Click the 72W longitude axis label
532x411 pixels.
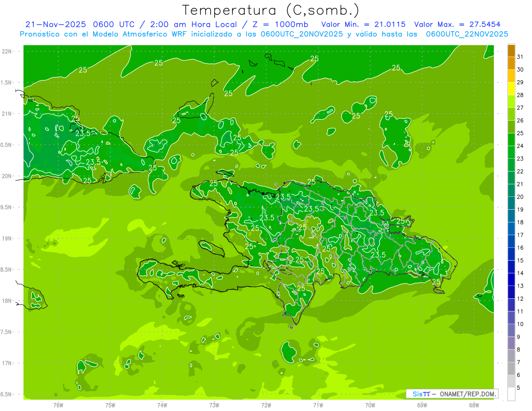(x=266, y=405)
